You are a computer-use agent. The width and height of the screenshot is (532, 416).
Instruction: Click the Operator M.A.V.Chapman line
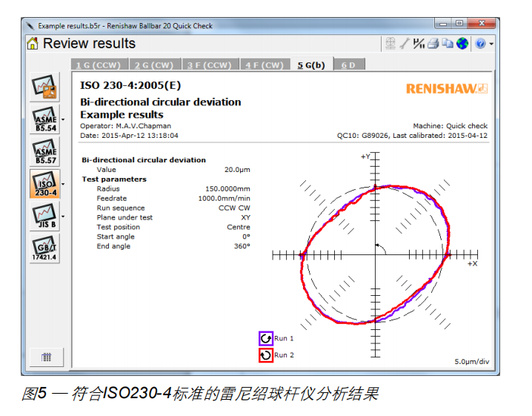(x=125, y=126)
